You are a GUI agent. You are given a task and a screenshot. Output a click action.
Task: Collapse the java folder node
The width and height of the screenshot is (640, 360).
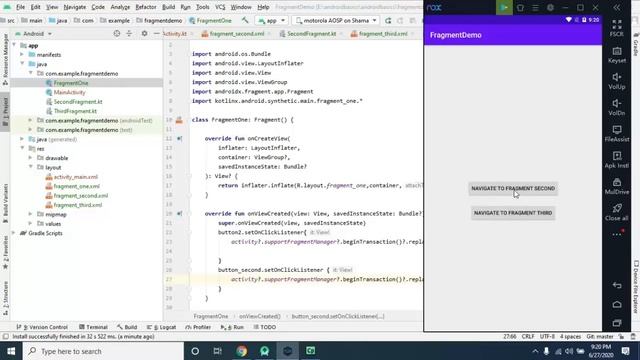click(22, 64)
